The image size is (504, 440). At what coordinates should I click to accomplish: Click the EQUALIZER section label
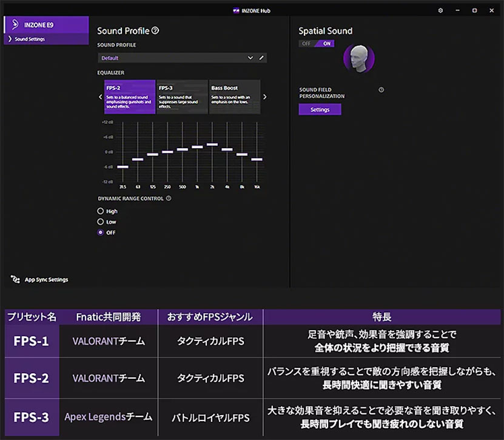point(111,73)
